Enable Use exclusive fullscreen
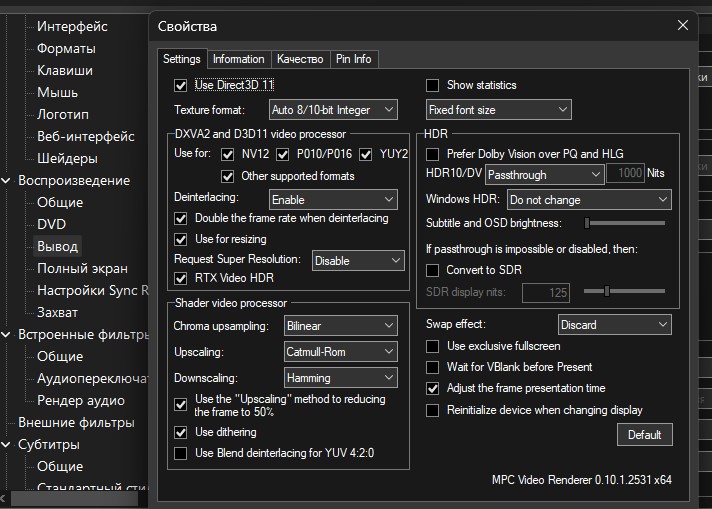This screenshot has height=509, width=712. (433, 346)
